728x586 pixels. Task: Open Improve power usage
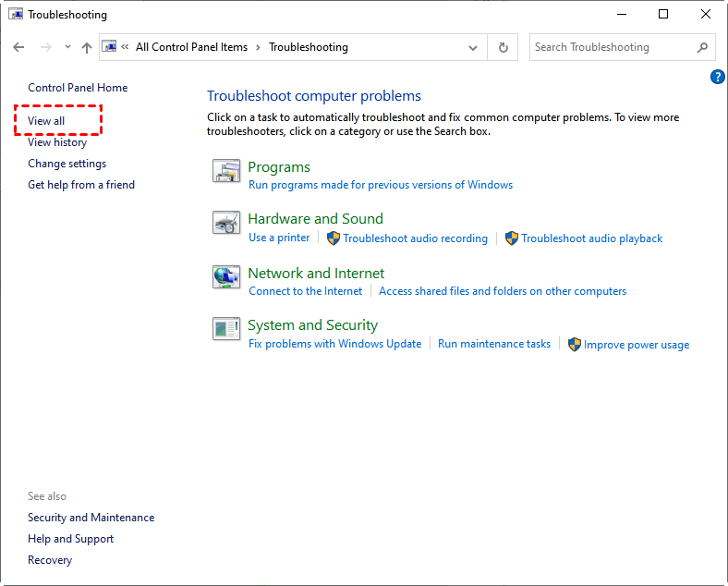(x=636, y=345)
